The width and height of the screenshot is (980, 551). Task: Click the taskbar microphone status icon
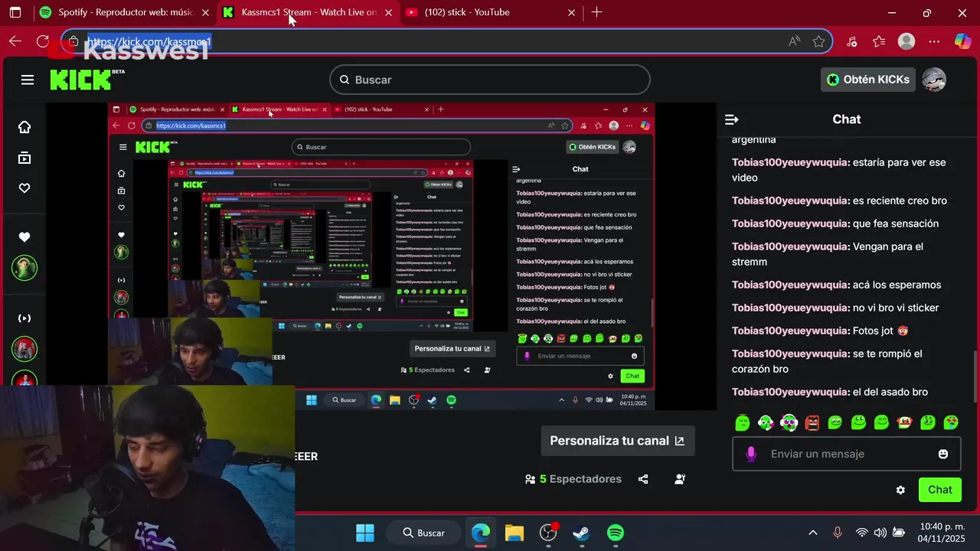838,533
